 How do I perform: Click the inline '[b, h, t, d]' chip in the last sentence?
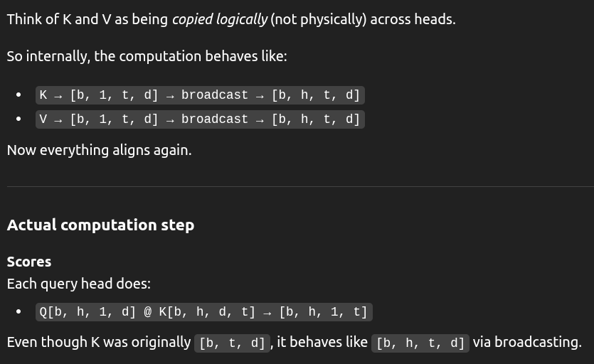420,343
